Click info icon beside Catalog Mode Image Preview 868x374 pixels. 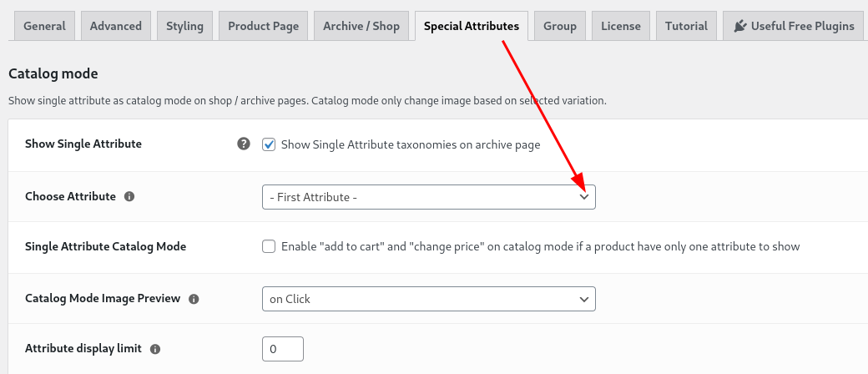point(194,299)
